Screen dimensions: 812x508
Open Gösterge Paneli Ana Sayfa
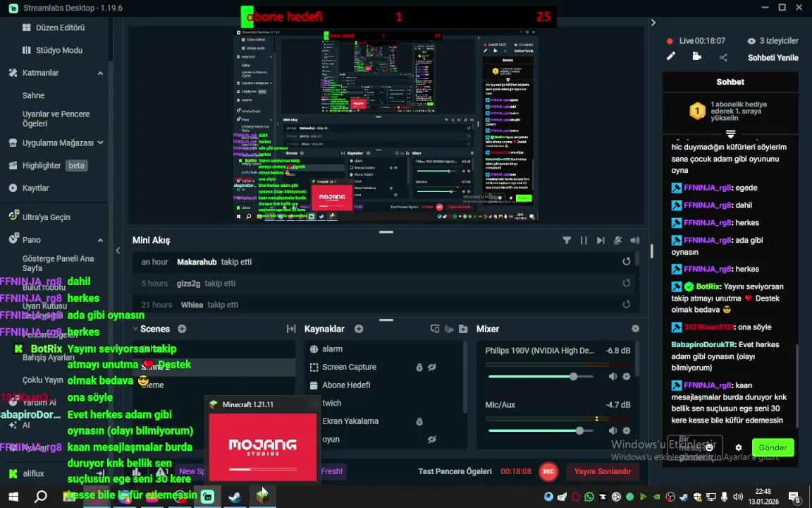coord(58,263)
